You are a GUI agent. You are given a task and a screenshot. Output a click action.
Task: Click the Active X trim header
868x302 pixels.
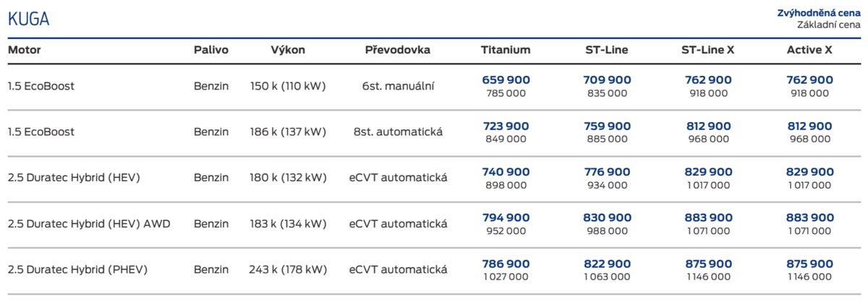(809, 51)
